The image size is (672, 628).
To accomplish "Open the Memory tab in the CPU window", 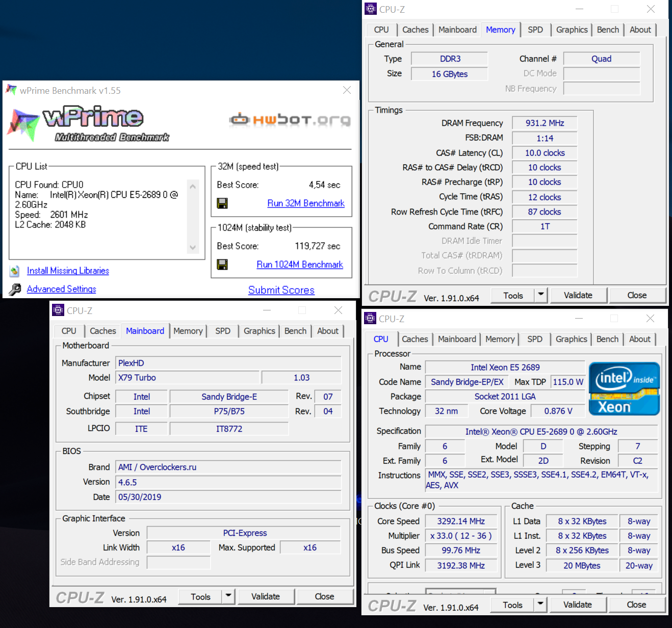I will [500, 339].
